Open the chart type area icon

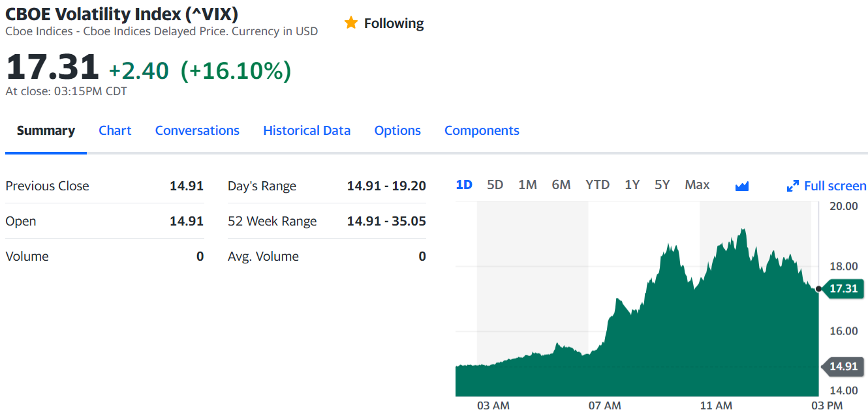click(x=741, y=186)
